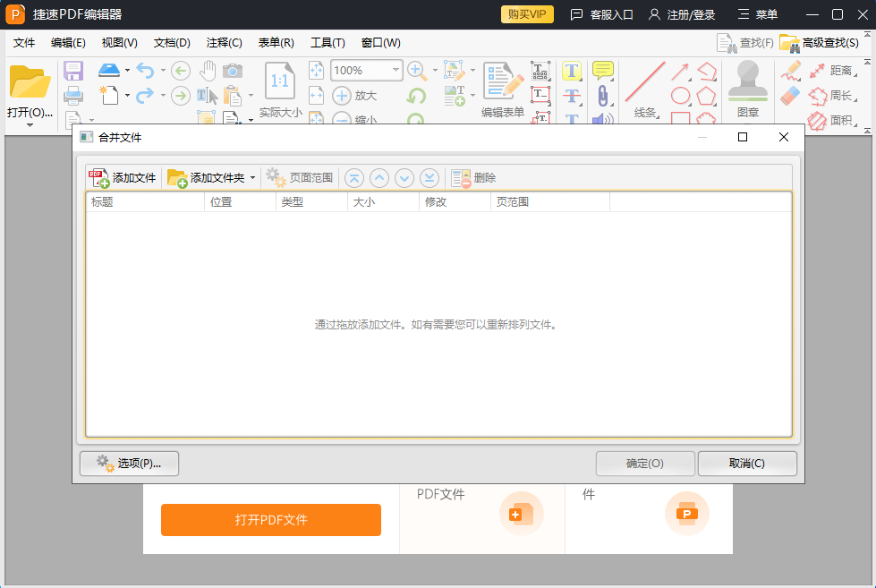Image resolution: width=876 pixels, height=588 pixels.
Task: Select the hand pan tool
Action: coord(208,70)
